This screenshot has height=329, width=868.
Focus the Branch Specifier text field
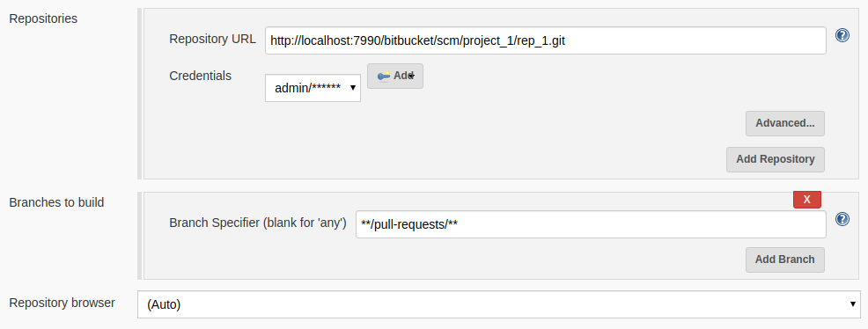591,224
